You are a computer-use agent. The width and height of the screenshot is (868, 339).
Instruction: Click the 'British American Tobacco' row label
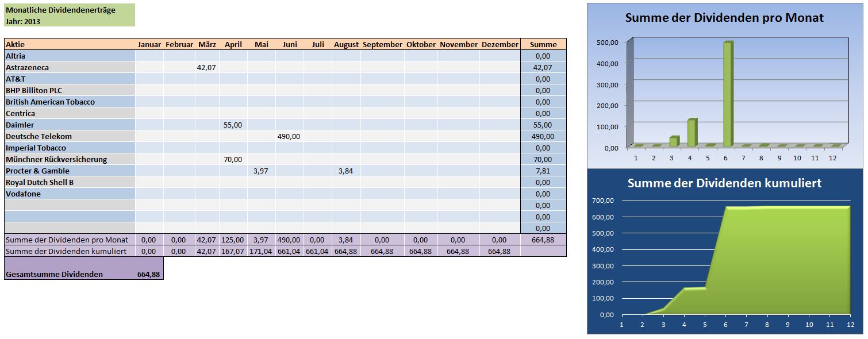[x=70, y=102]
